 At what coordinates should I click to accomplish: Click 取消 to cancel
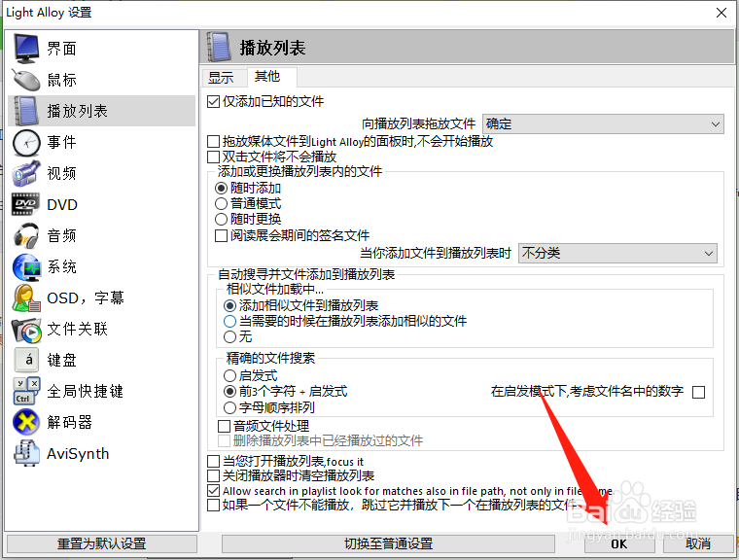[x=698, y=543]
